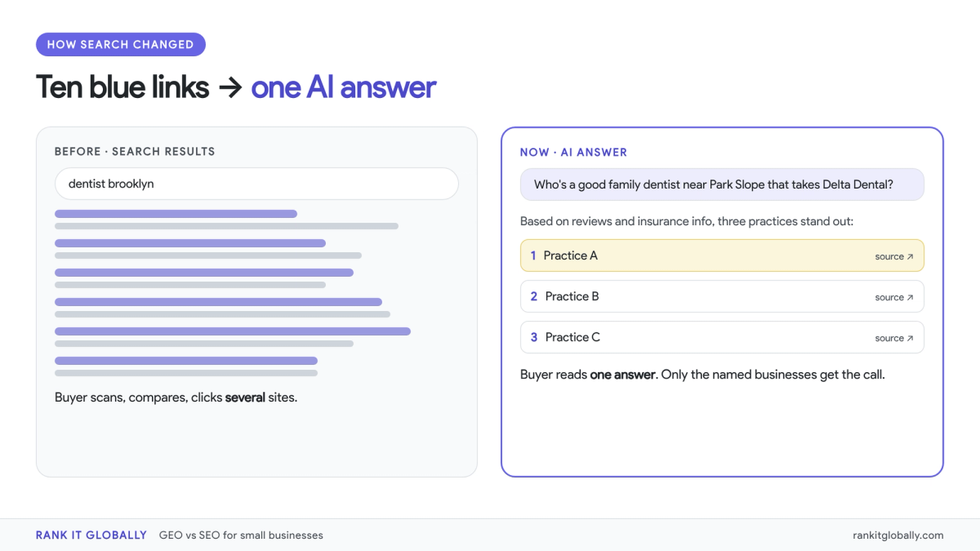Click the source arrow icon for Practice C
980x551 pixels.
tap(910, 338)
